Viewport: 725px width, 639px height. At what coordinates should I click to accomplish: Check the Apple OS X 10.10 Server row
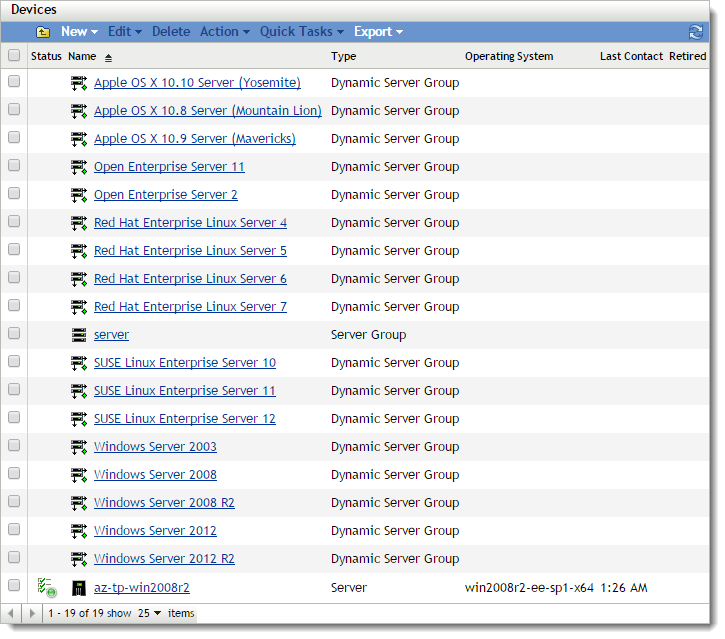point(14,81)
